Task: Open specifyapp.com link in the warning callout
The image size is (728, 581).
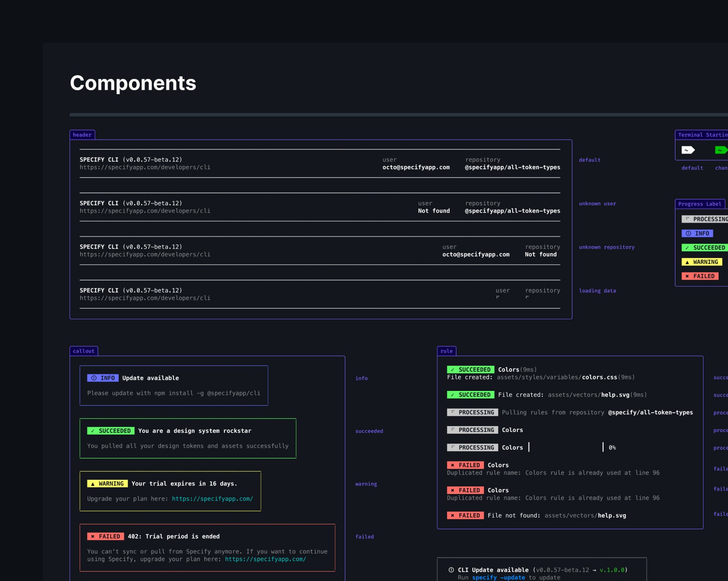Action: 212,499
